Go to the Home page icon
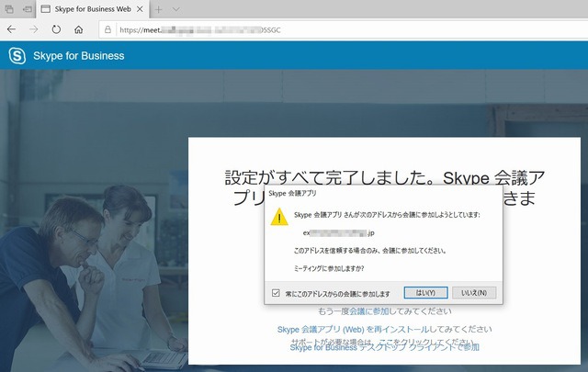 [x=78, y=29]
